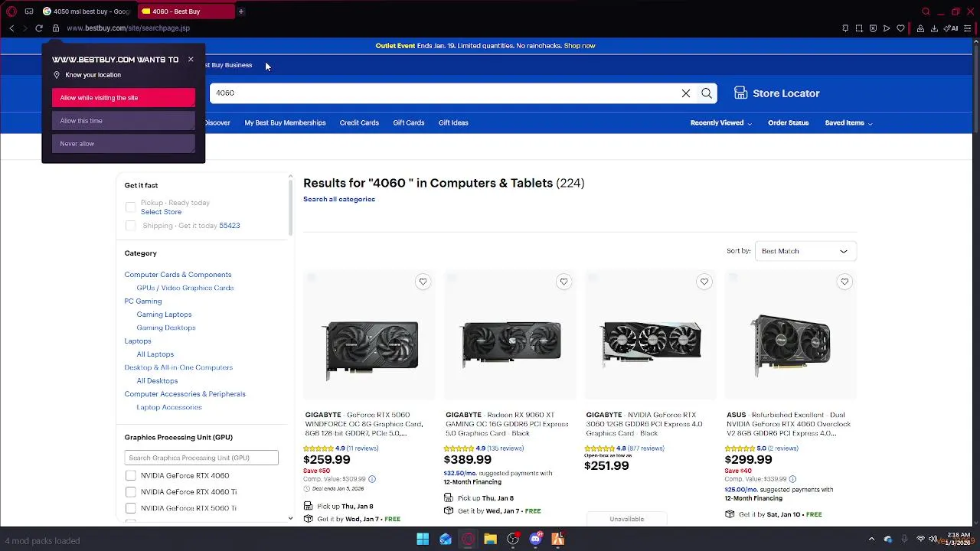Open the Gaming Desktops category link
The height and width of the screenshot is (551, 980).
pos(166,328)
